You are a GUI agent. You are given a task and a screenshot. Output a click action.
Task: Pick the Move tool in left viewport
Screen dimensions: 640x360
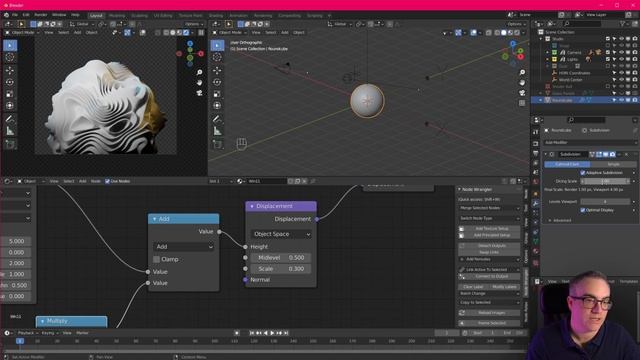[10, 71]
